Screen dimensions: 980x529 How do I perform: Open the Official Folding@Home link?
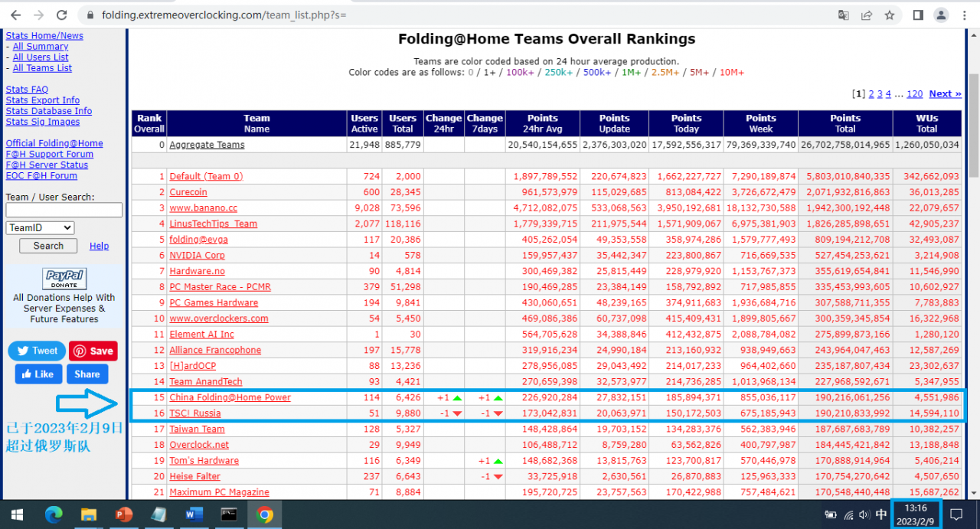click(54, 142)
